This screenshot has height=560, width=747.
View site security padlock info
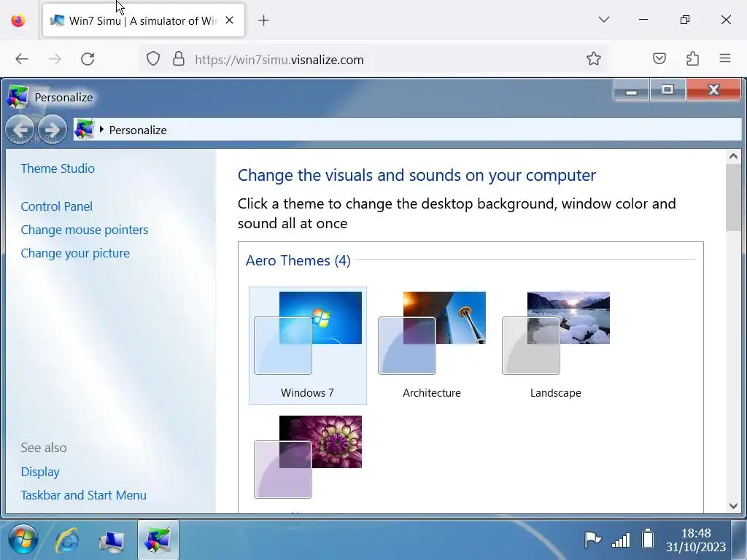coord(179,59)
